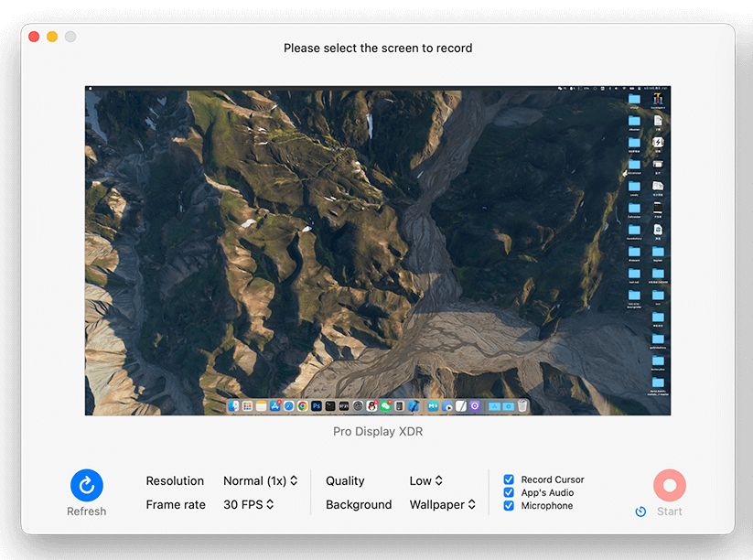753x560 pixels.
Task: Turn off the Microphone checkbox
Action: 509,504
